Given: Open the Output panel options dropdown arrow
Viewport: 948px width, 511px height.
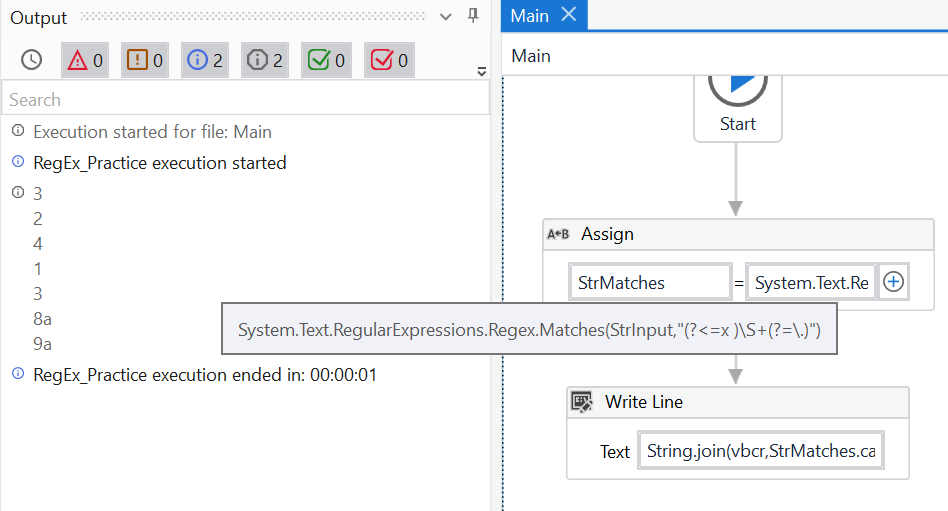Looking at the screenshot, I should 447,17.
